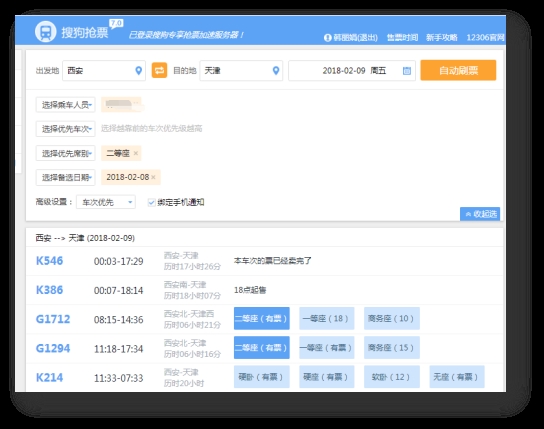
Task: Collapse options with 收起选 button
Action: tap(480, 214)
